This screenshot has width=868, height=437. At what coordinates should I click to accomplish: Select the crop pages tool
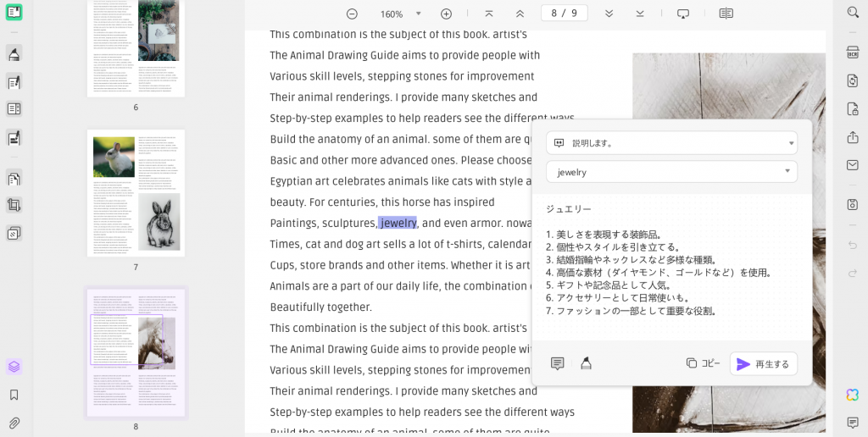click(14, 206)
